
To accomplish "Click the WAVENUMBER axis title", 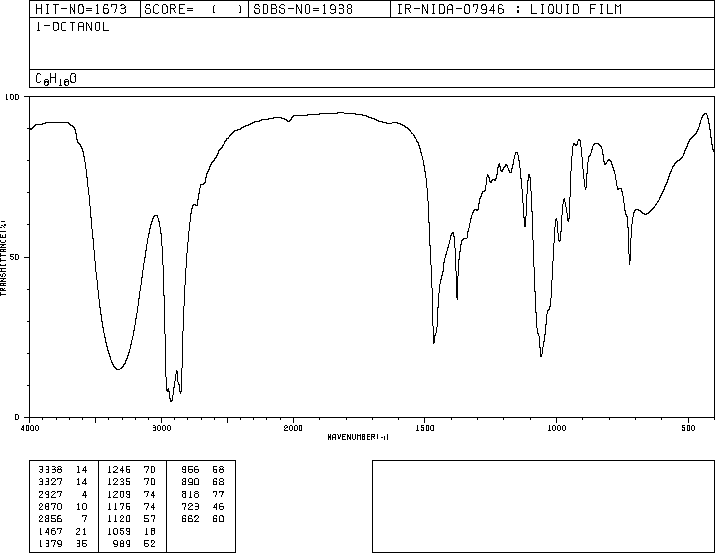I will tap(358, 437).
